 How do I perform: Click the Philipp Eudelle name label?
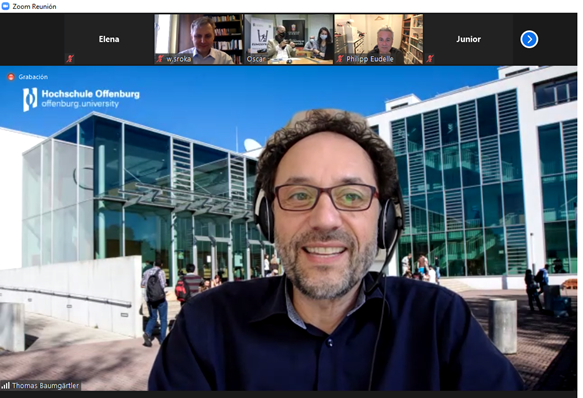tap(370, 59)
